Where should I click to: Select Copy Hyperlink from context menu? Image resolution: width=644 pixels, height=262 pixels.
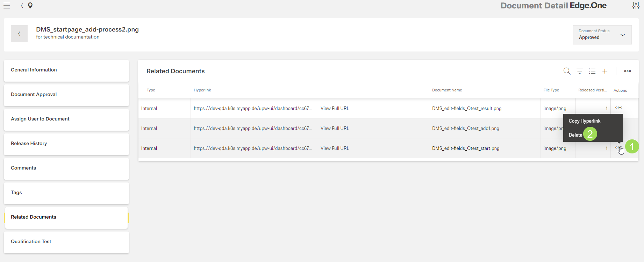tap(584, 121)
